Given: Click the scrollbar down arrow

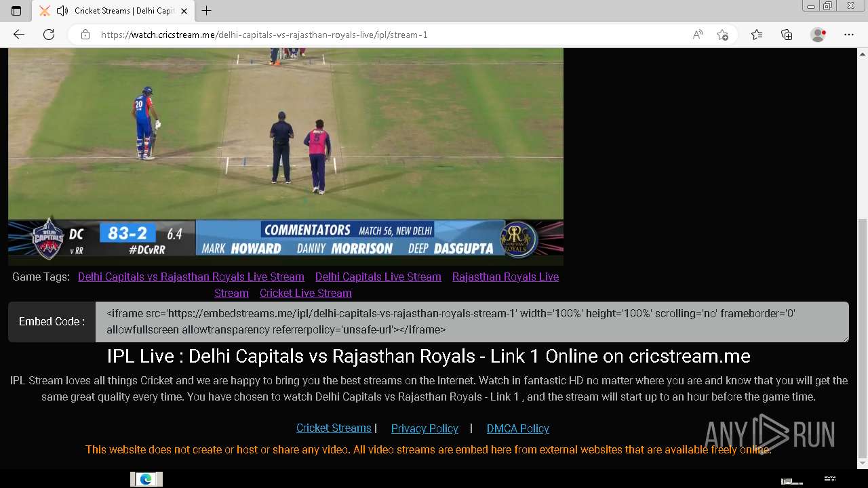Looking at the screenshot, I should pos(863,464).
